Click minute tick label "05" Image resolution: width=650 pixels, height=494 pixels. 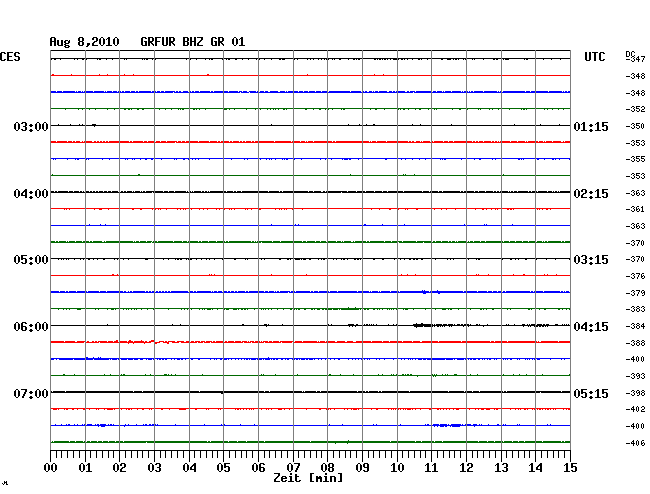pos(223,468)
